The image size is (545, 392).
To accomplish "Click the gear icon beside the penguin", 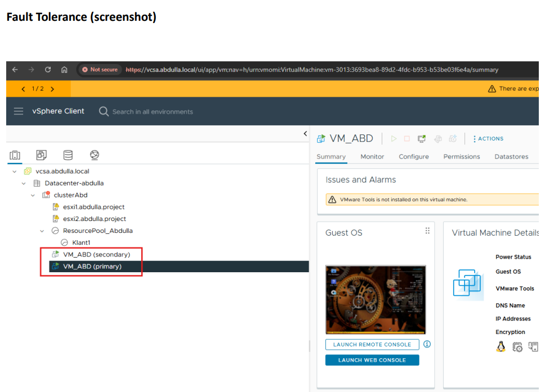I will tap(517, 347).
